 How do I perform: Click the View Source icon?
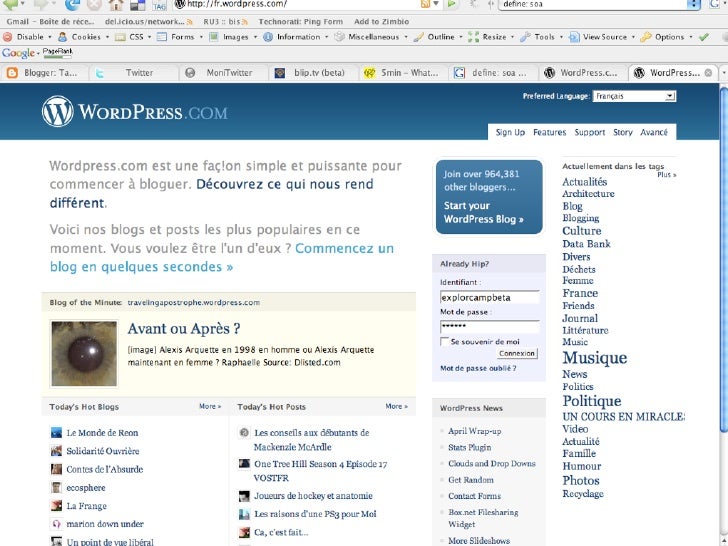[574, 37]
